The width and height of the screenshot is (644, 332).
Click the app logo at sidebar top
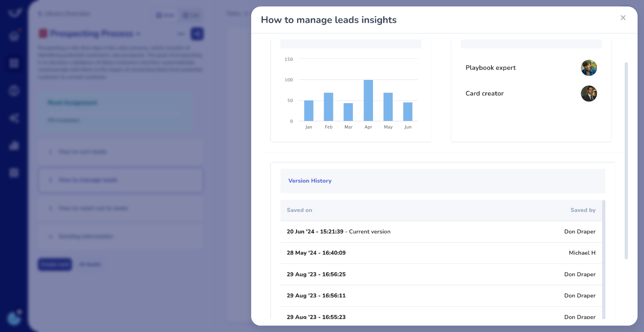tap(14, 13)
